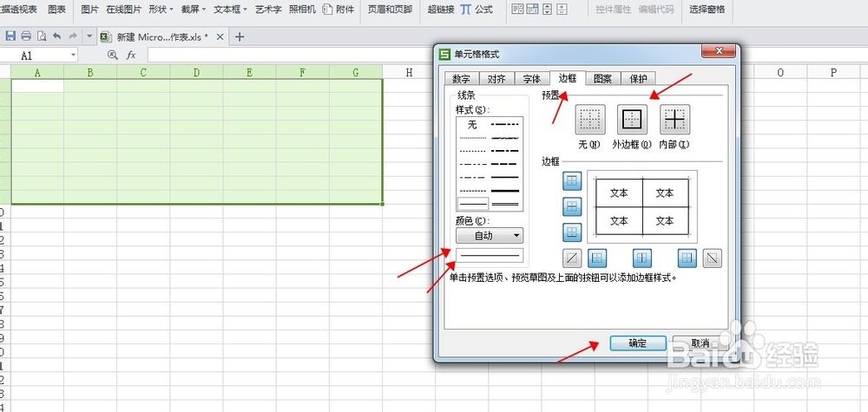Image resolution: width=868 pixels, height=412 pixels.
Task: Select the thickest solid line style
Action: click(505, 191)
